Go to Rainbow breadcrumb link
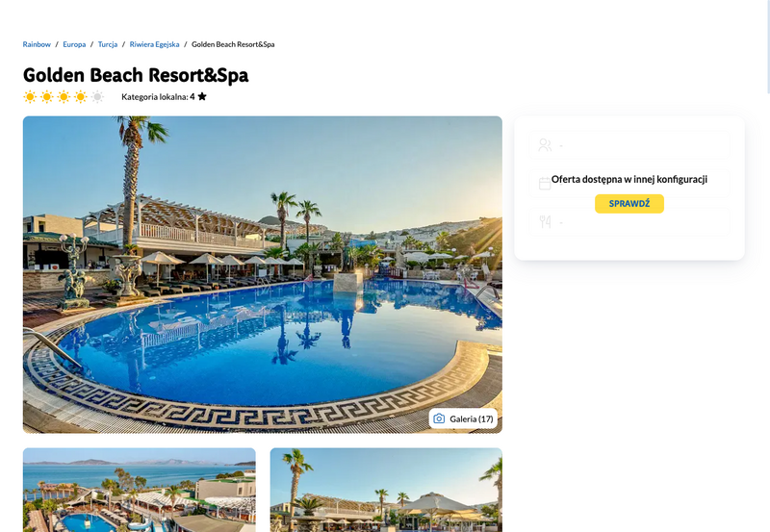The height and width of the screenshot is (532, 770). coord(37,44)
